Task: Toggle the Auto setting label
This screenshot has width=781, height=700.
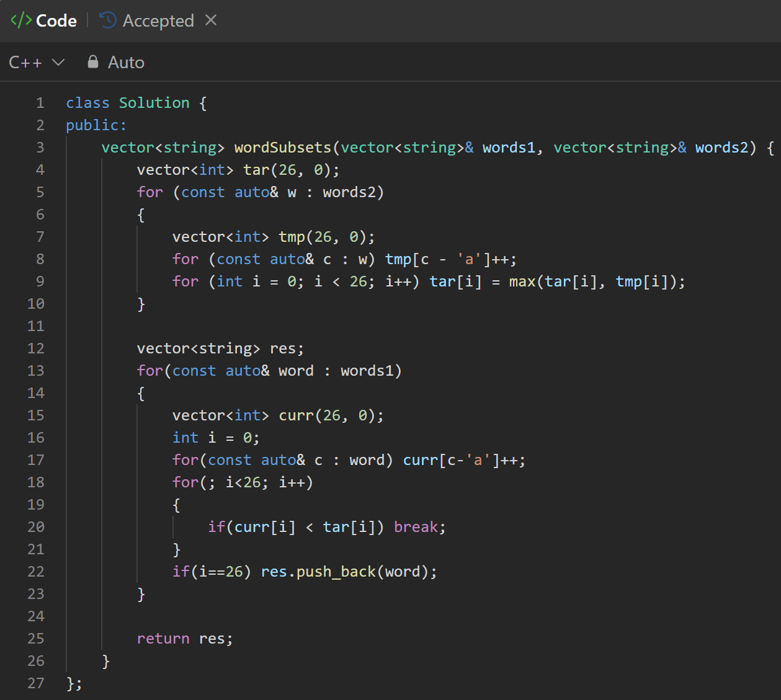Action: pos(126,62)
